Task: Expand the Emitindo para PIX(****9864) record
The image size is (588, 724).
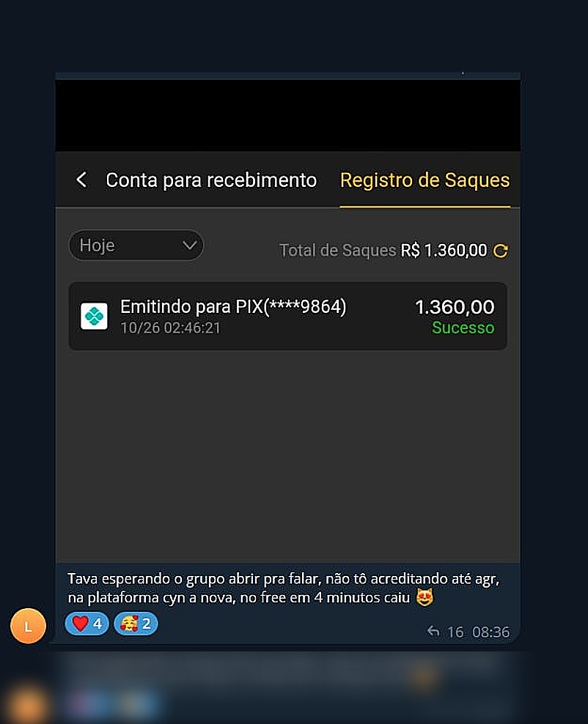Action: tap(287, 317)
